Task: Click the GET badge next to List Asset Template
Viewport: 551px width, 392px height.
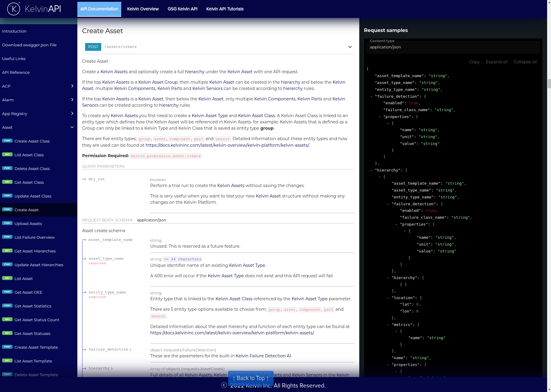Action: [x=7, y=361]
